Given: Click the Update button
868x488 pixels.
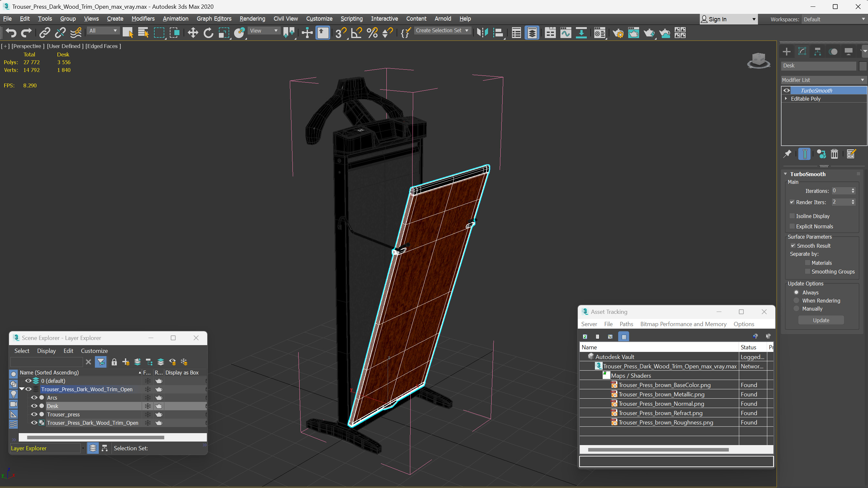Looking at the screenshot, I should (x=821, y=320).
